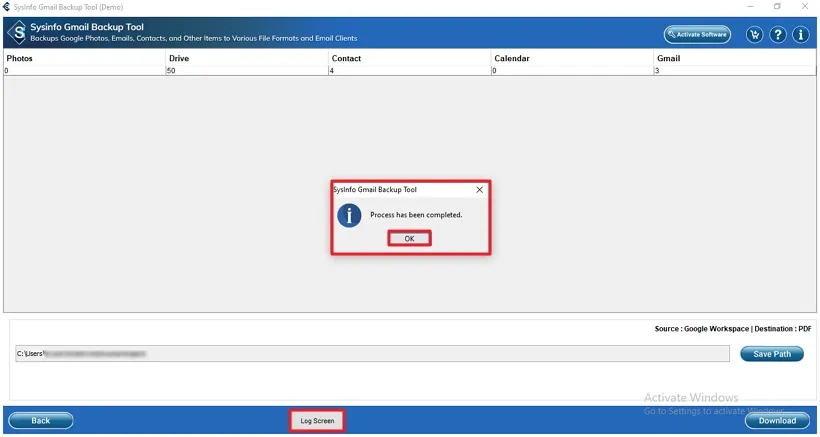The width and height of the screenshot is (820, 437).
Task: Click the info icon in header
Action: tap(801, 35)
